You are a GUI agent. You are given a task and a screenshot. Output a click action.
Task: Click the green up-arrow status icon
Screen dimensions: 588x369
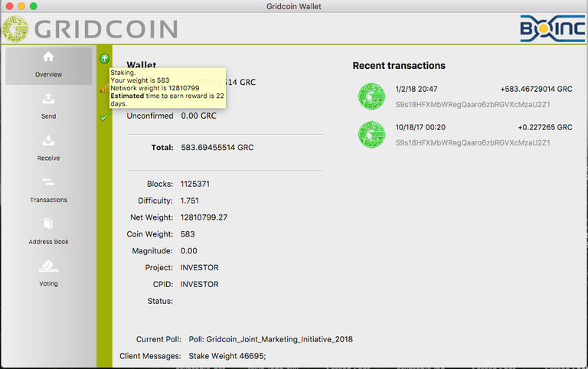coord(104,58)
